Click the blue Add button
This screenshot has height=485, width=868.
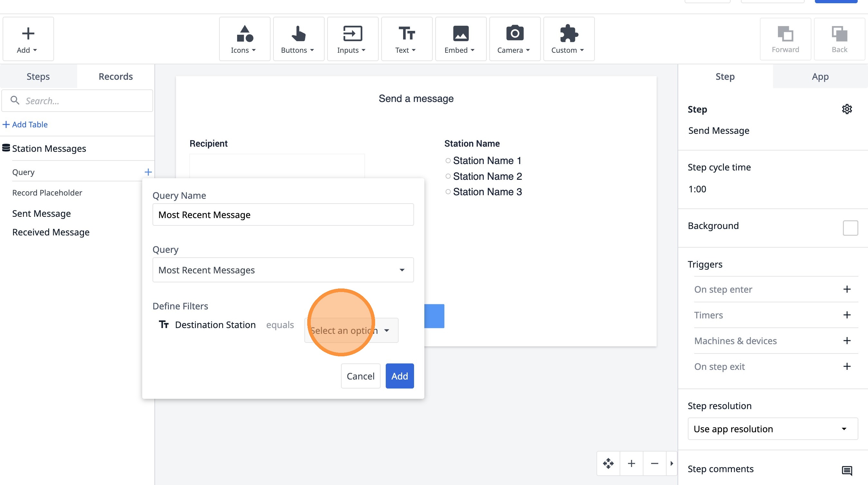click(x=399, y=376)
